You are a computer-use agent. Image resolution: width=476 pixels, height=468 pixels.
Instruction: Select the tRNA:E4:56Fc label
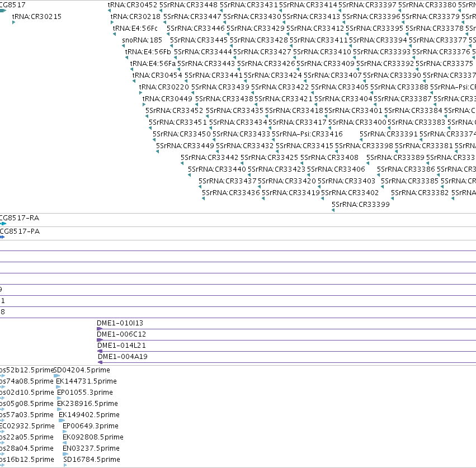coord(135,29)
